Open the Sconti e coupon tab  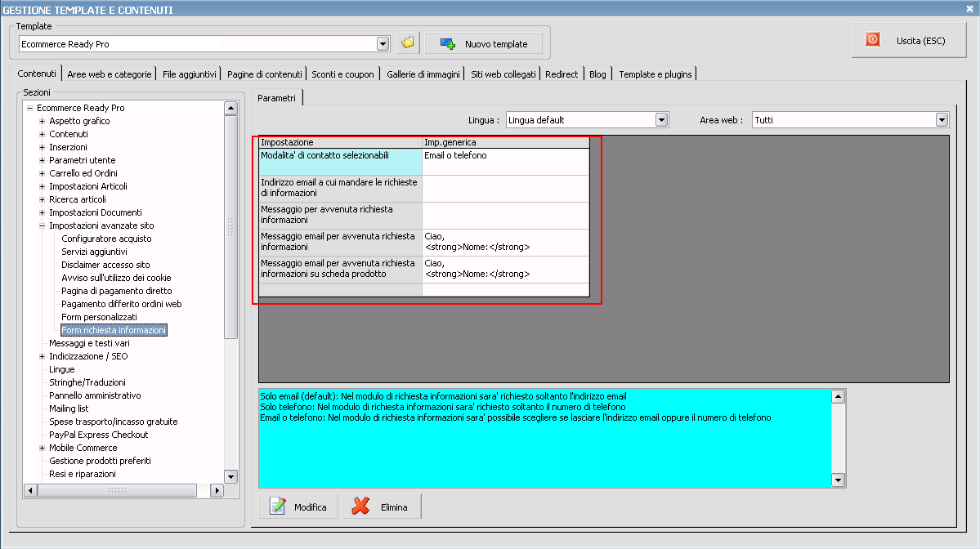(x=342, y=74)
